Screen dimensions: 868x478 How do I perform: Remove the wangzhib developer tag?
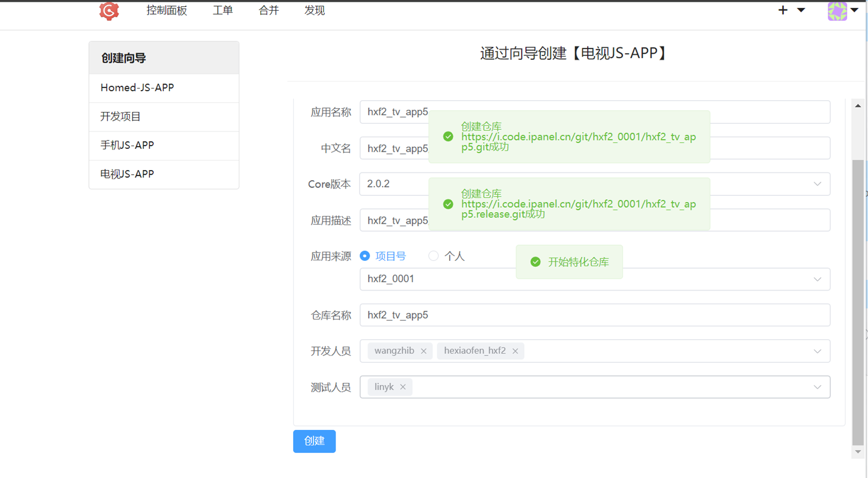pyautogui.click(x=423, y=351)
